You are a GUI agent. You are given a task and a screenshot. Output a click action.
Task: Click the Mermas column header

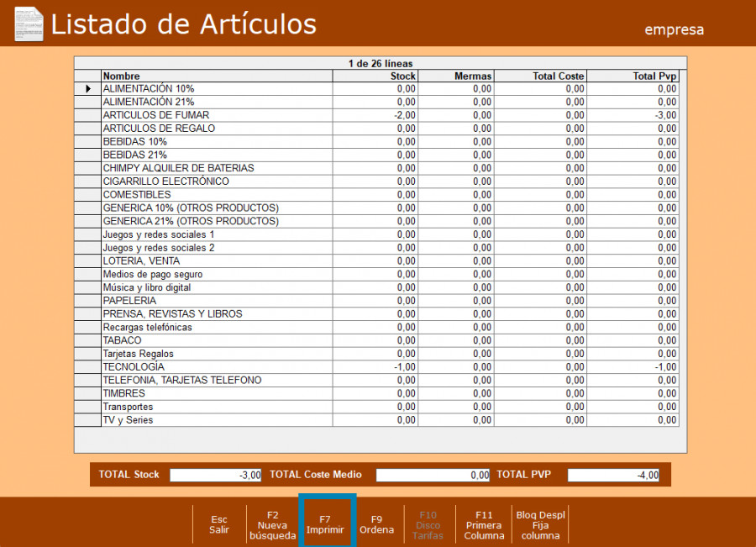pyautogui.click(x=455, y=76)
